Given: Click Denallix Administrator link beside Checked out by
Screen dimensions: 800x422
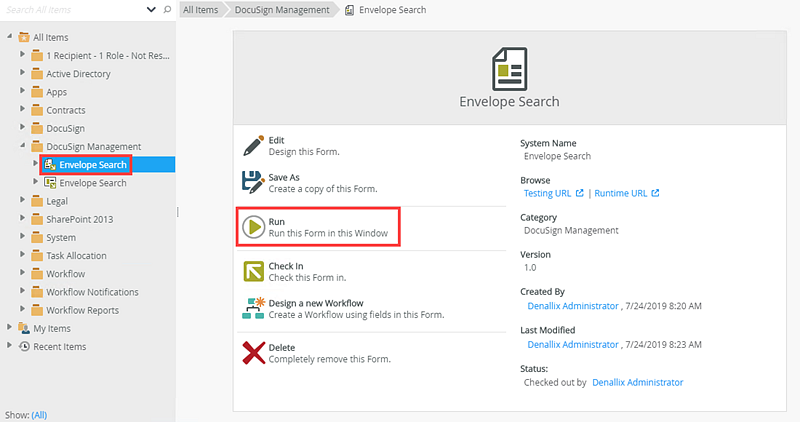Looking at the screenshot, I should (x=638, y=383).
